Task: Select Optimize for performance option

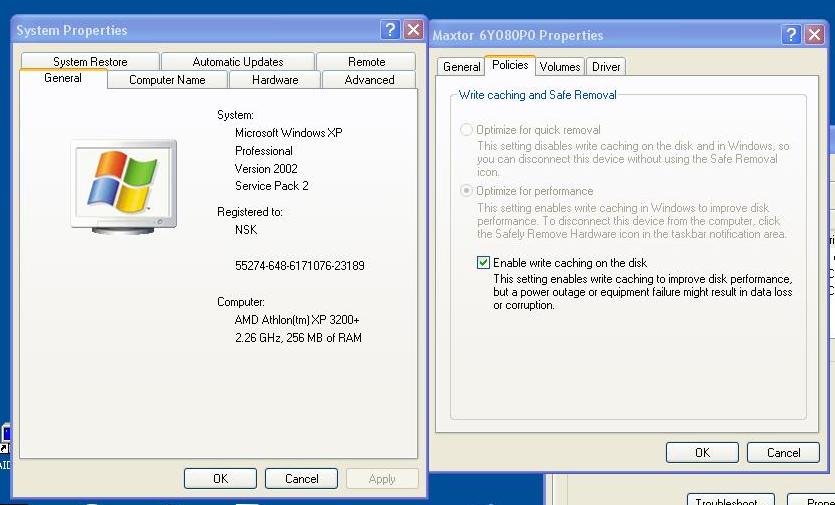Action: (x=467, y=191)
